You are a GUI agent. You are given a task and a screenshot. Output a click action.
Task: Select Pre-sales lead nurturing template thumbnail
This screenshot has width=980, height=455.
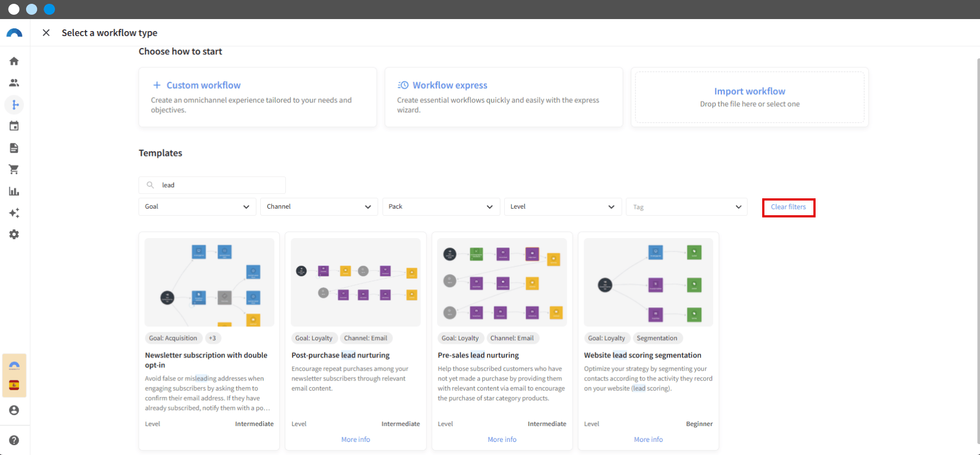click(x=502, y=282)
